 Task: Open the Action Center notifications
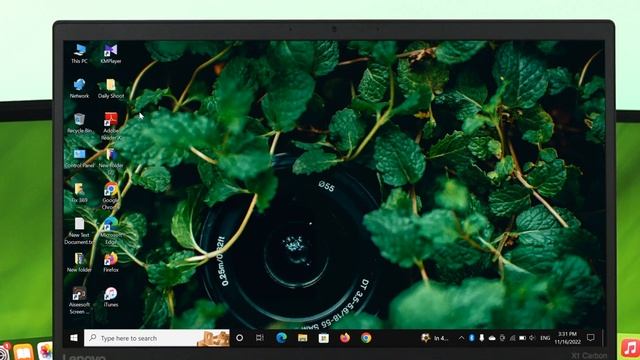point(591,338)
